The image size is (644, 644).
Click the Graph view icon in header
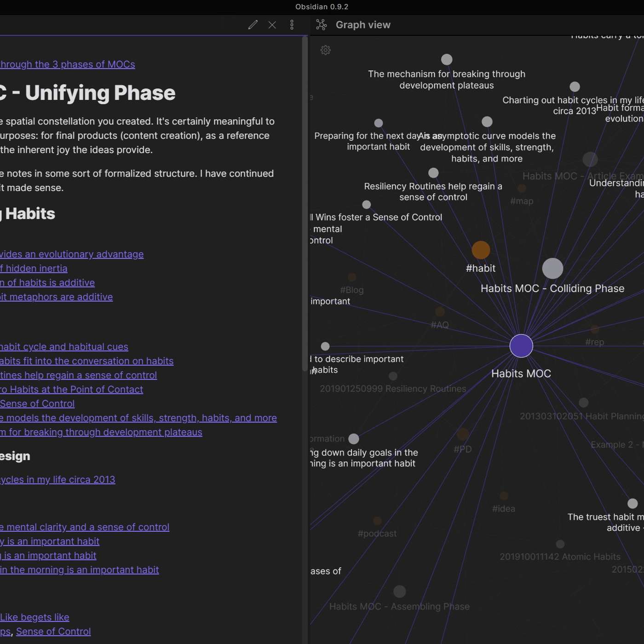pos(322,25)
